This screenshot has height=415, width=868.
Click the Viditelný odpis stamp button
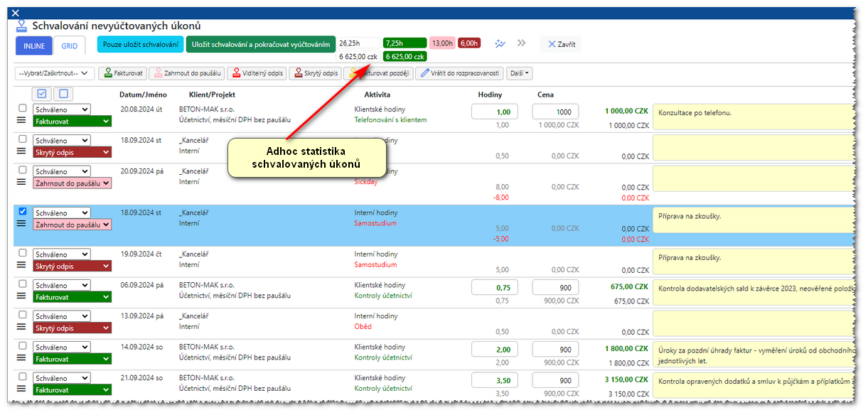pos(256,73)
